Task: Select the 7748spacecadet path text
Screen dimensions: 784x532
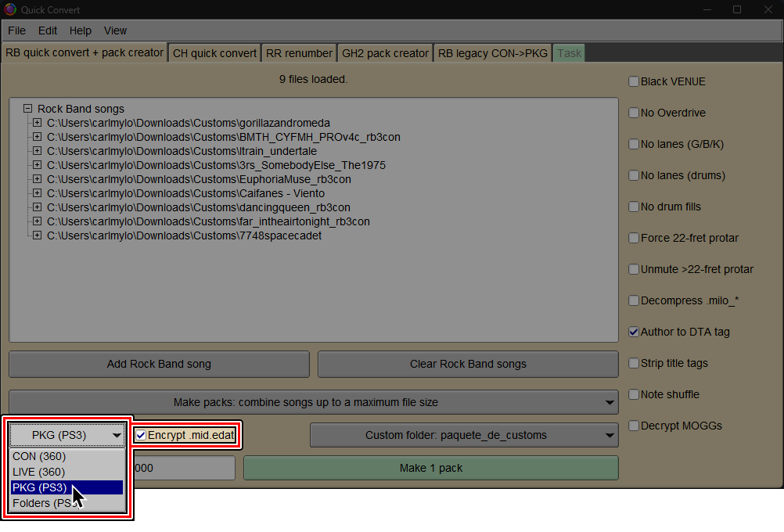Action: point(184,235)
